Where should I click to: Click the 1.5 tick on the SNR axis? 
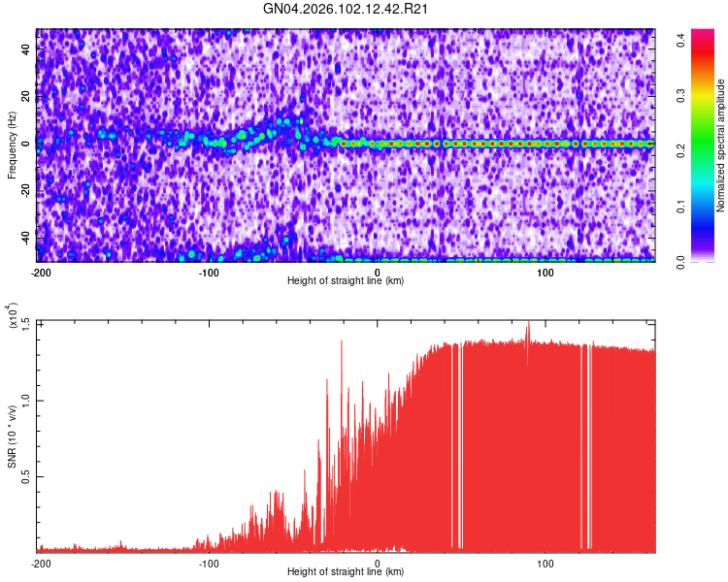tap(27, 322)
